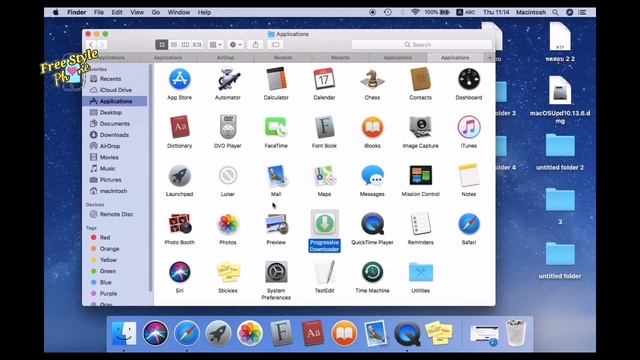The width and height of the screenshot is (640, 360).
Task: Select the Image Capture app icon
Action: click(420, 127)
